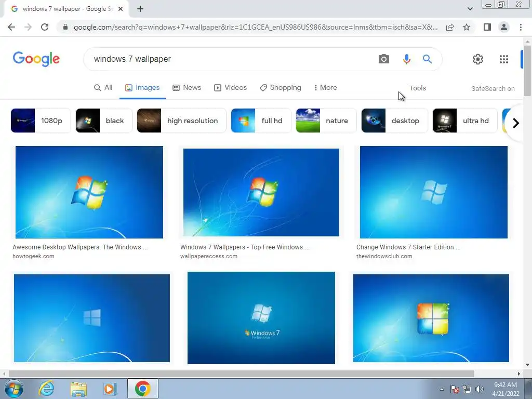
Task: Share this page via share icon
Action: pos(450,27)
